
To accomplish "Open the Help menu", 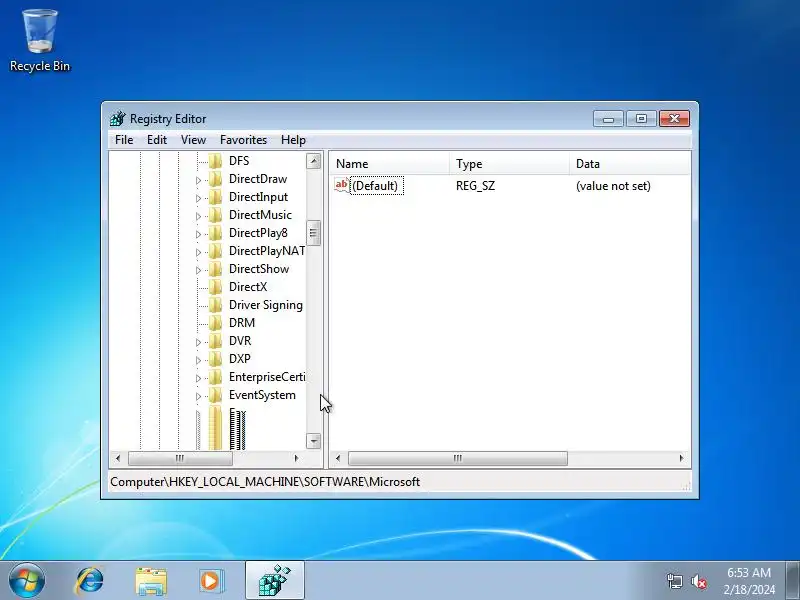I will click(x=293, y=140).
